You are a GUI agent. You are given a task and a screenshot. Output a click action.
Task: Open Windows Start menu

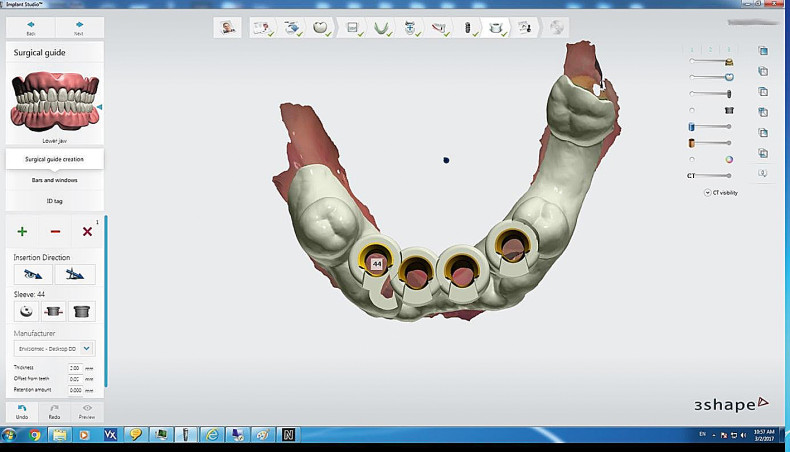pos(9,434)
